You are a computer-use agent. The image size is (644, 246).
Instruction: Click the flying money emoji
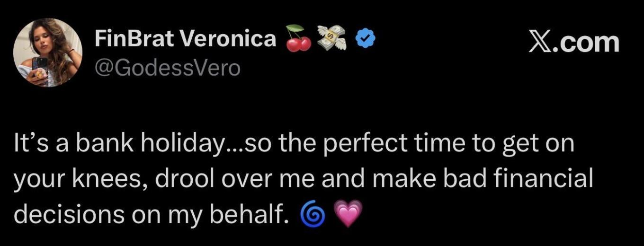click(332, 39)
